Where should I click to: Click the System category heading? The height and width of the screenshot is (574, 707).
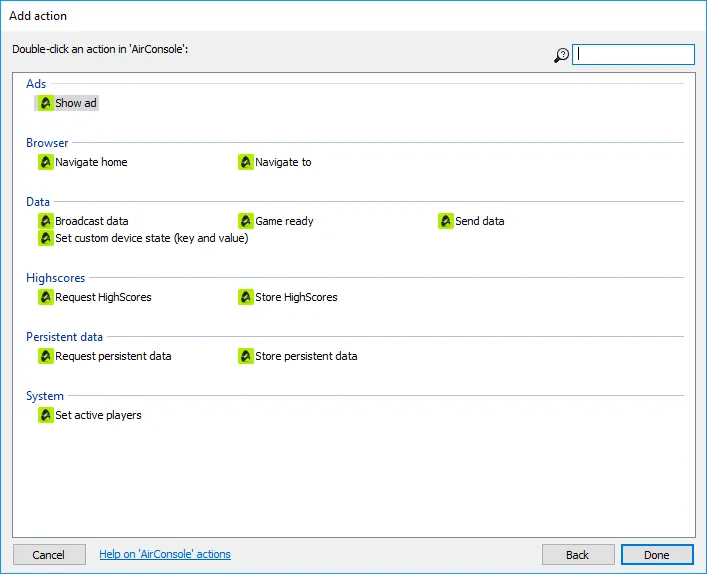[x=45, y=396]
